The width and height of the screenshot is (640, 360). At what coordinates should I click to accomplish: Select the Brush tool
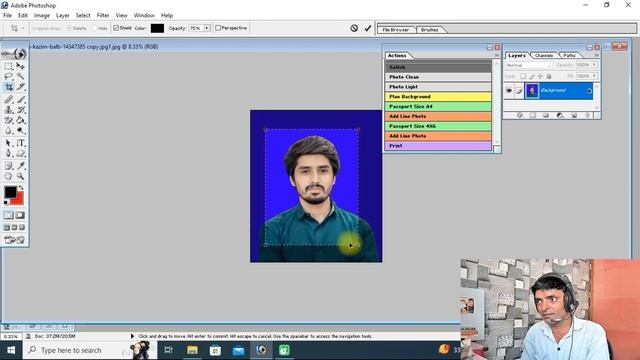tap(20, 99)
